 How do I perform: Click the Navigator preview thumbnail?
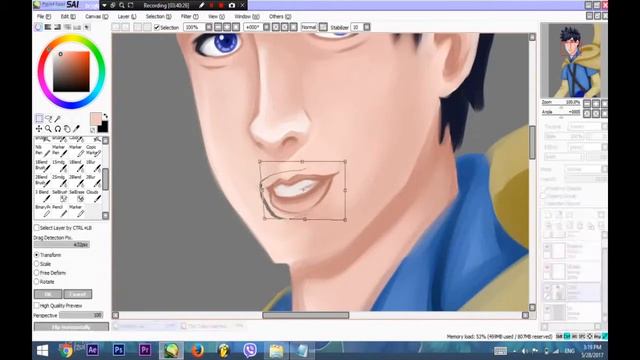pos(573,60)
